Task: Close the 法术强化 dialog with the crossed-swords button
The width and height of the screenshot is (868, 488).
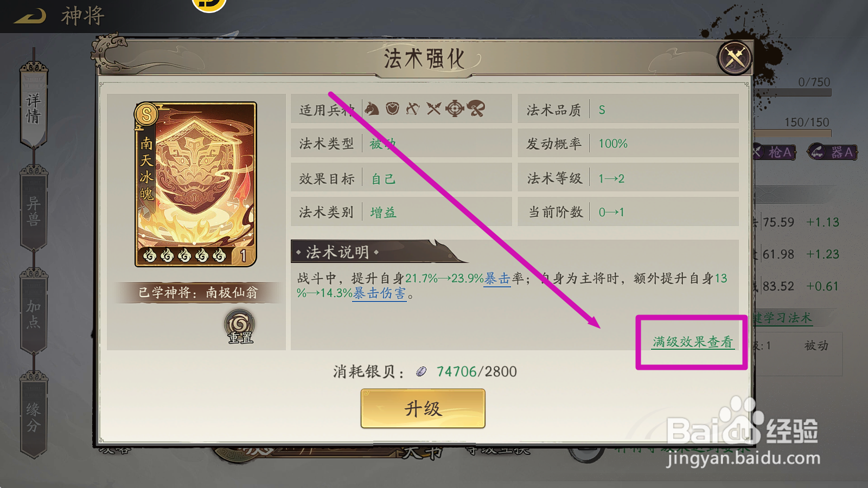Action: point(735,57)
